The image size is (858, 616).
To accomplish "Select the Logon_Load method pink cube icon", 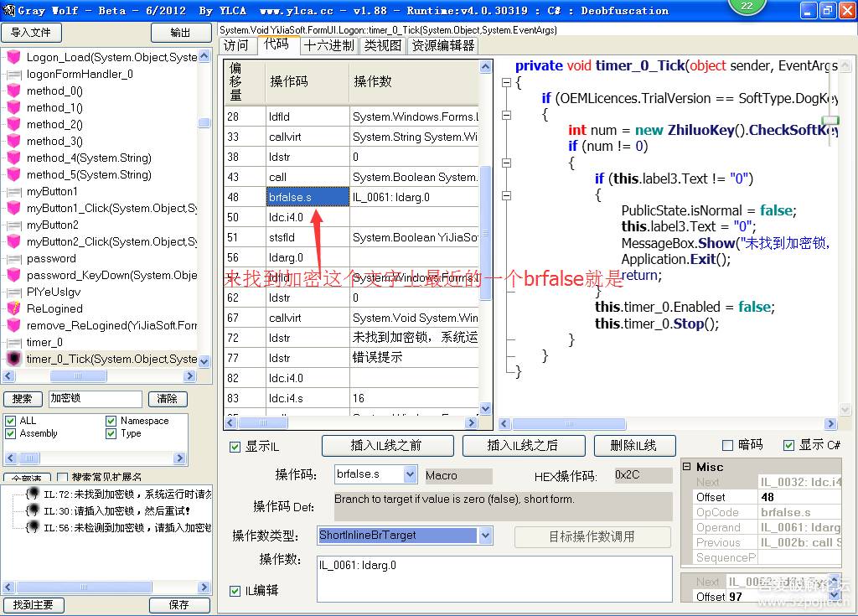I will point(13,58).
